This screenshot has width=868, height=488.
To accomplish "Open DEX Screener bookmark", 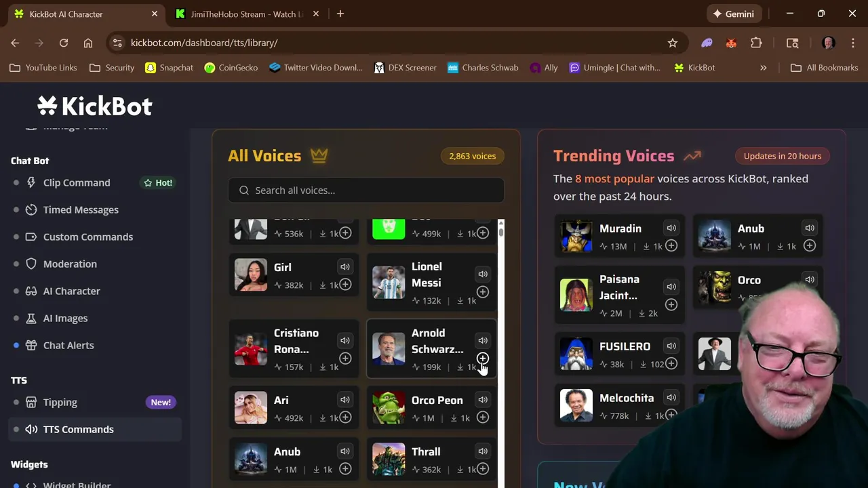I will pyautogui.click(x=406, y=68).
